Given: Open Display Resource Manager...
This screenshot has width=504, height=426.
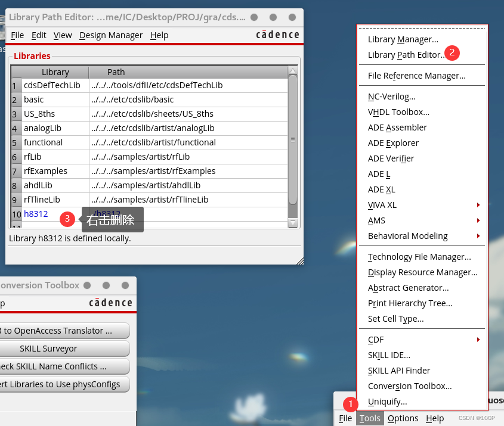Looking at the screenshot, I should (423, 272).
